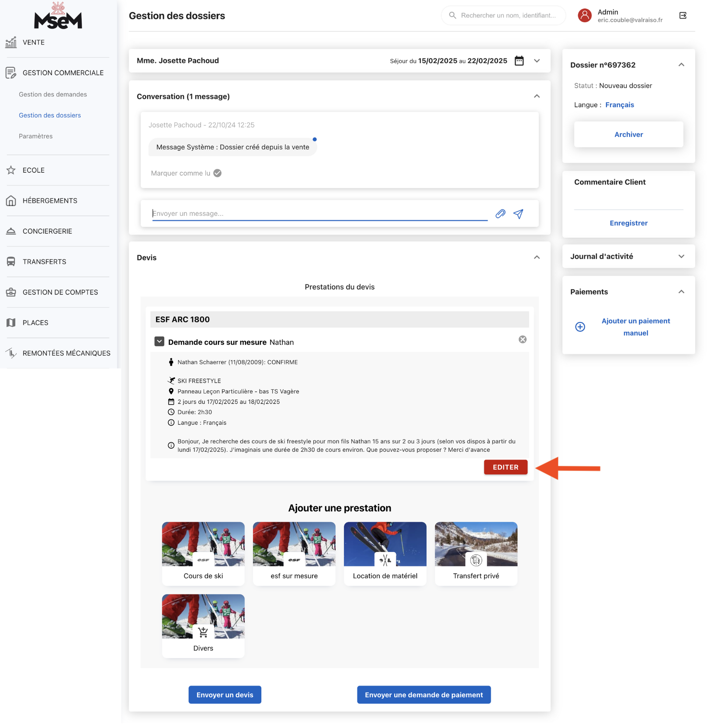This screenshot has width=707, height=728.
Task: Select the Location de matériel thumbnail
Action: [x=385, y=553]
